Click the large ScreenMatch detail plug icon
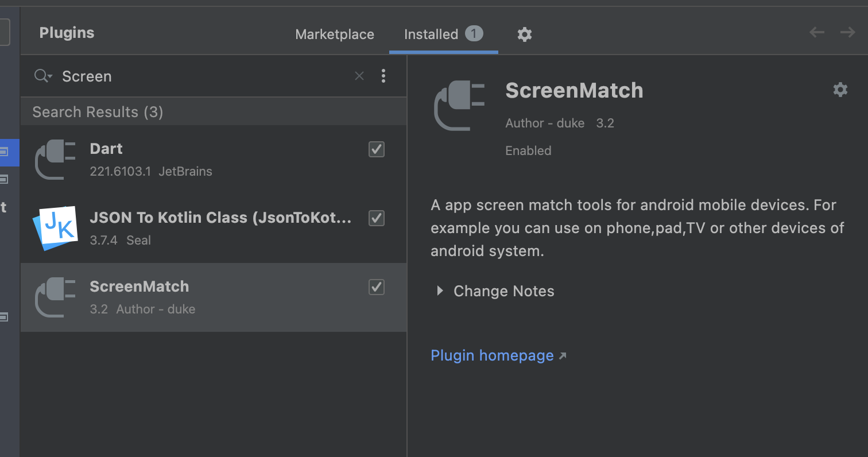 click(459, 106)
